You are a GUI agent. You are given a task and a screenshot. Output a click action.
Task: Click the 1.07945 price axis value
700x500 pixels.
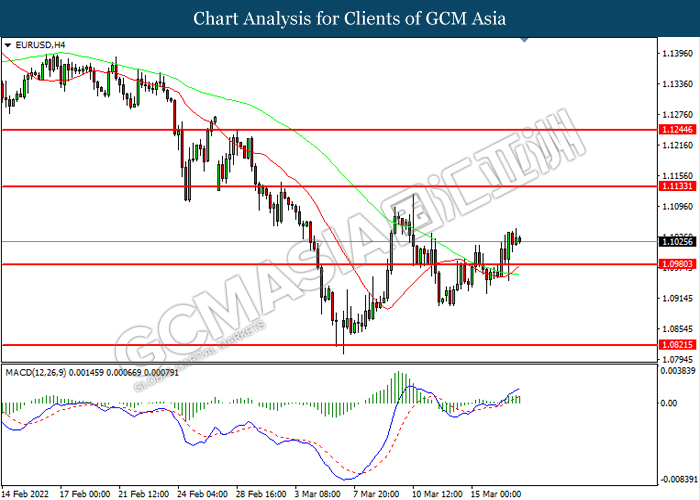[x=678, y=359]
